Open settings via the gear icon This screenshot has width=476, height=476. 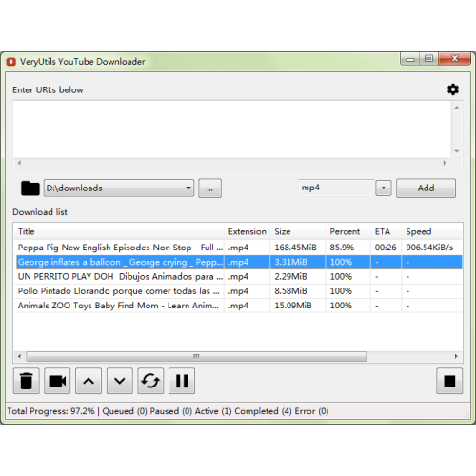click(x=453, y=89)
